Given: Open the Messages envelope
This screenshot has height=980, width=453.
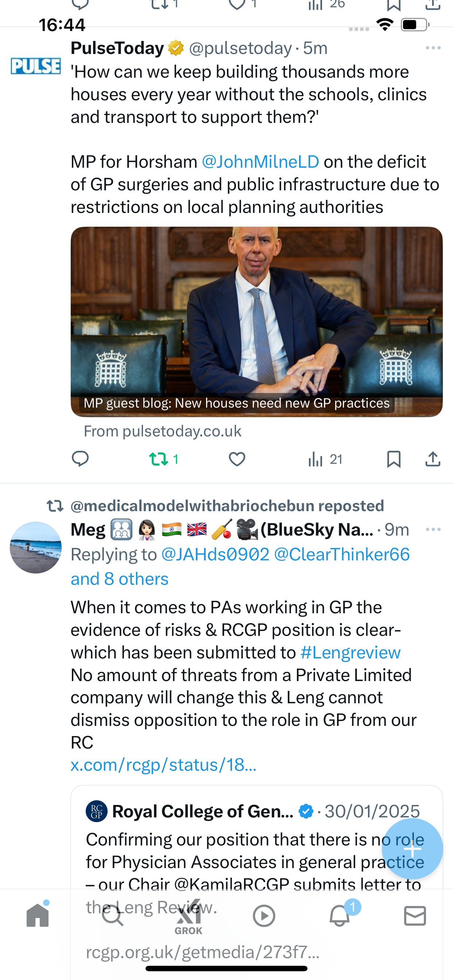Looking at the screenshot, I should pyautogui.click(x=415, y=915).
